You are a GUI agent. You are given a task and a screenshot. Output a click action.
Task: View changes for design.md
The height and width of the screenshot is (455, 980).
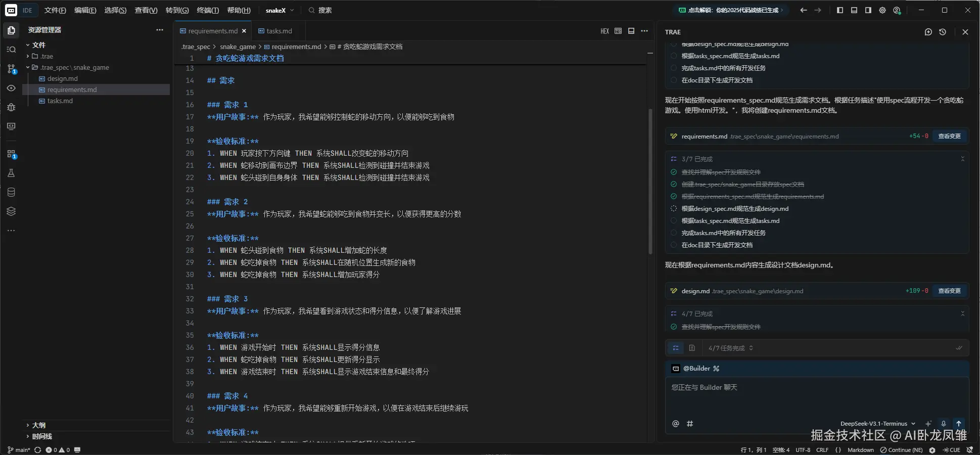coord(949,291)
